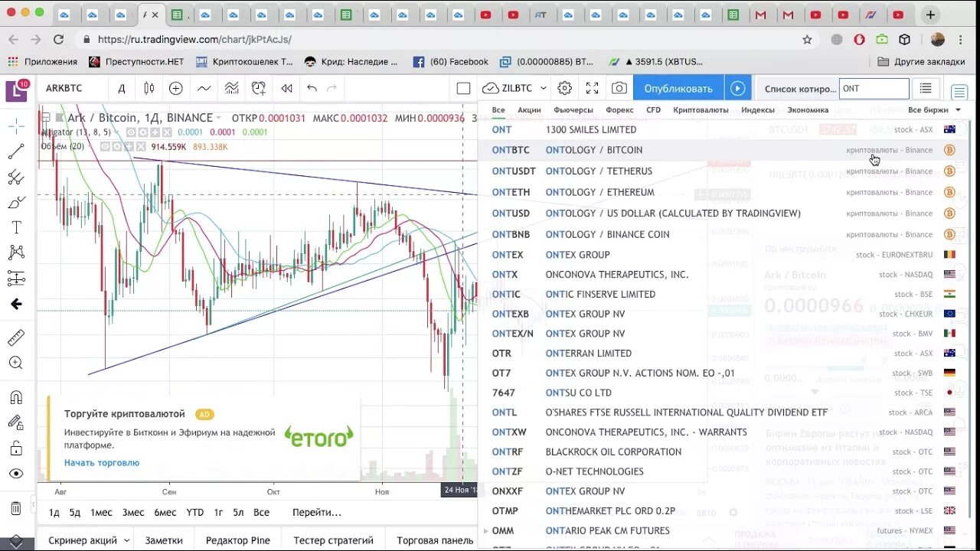This screenshot has height=551, width=980.
Task: Open the Скринер акций dropdown arrow
Action: (127, 540)
